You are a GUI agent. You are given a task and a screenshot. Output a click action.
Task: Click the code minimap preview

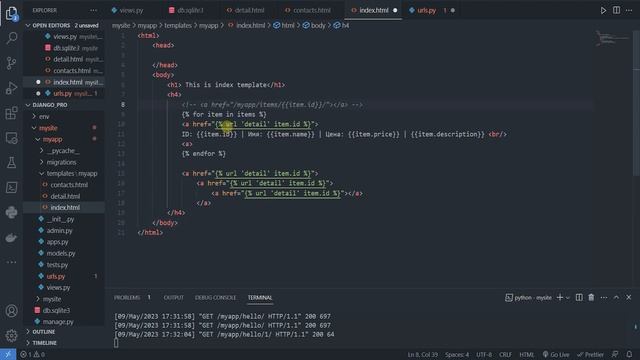click(x=611, y=39)
